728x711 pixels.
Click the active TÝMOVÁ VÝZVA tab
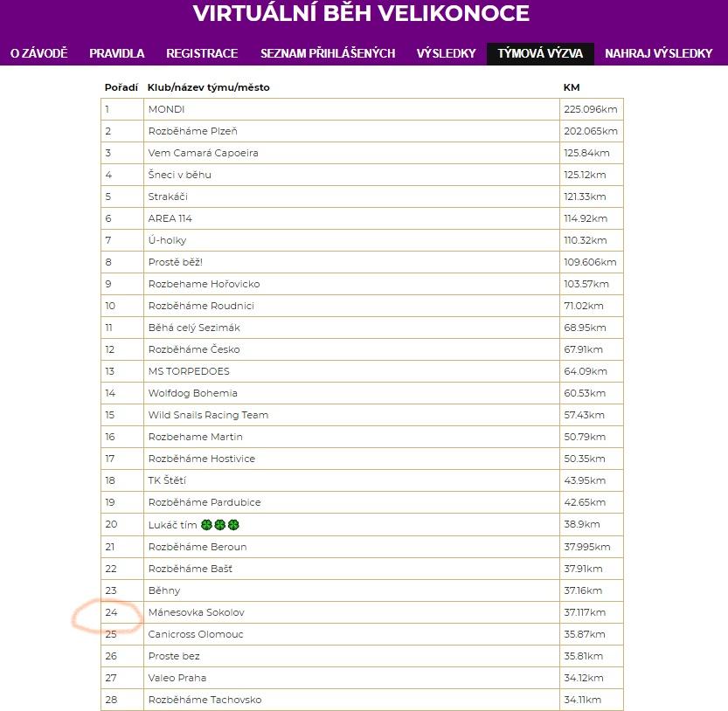(x=540, y=53)
